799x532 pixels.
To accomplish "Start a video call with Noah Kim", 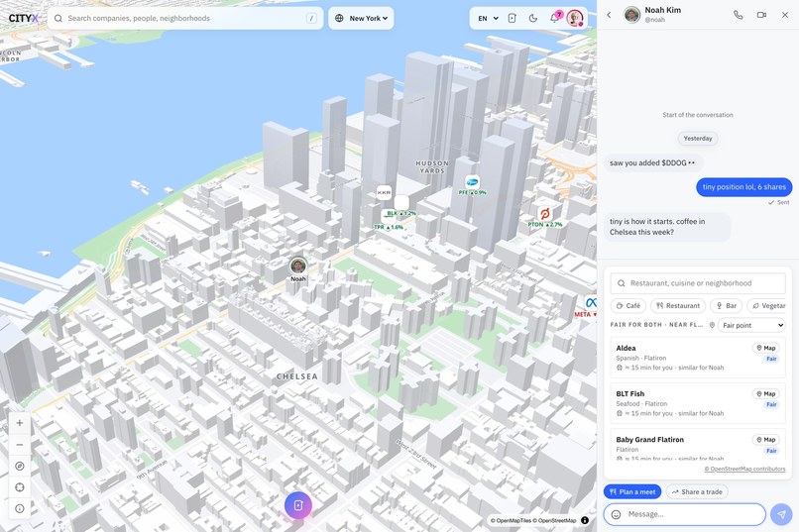I will (x=761, y=15).
